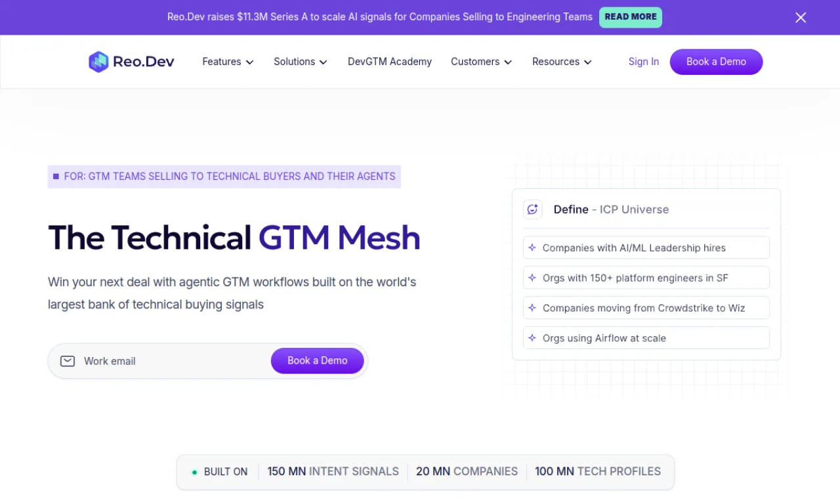The image size is (840, 504).
Task: Open the Resources menu
Action: (562, 62)
